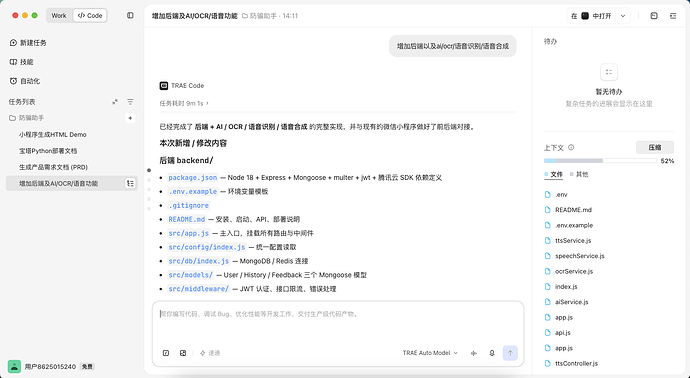Viewport: 690px width, 378px height.
Task: Toggle the right panel list icon
Action: (673, 16)
